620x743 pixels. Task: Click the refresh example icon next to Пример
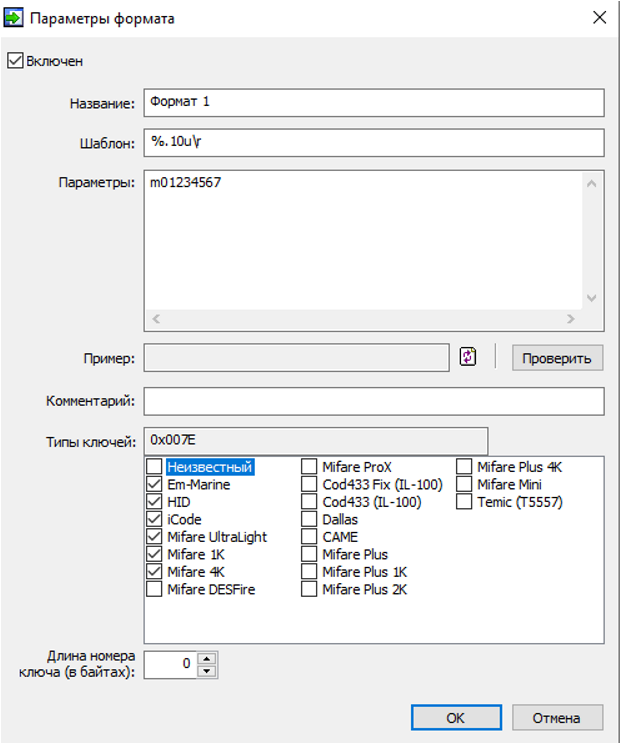[x=468, y=357]
